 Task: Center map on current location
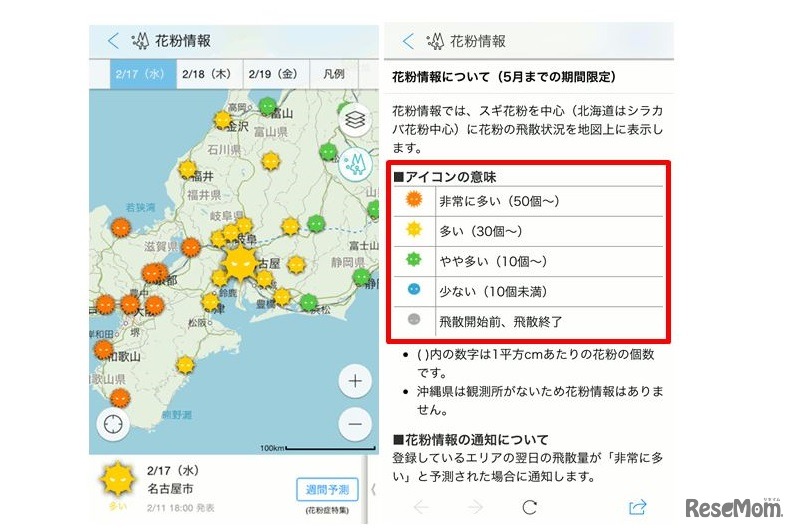pos(113,423)
